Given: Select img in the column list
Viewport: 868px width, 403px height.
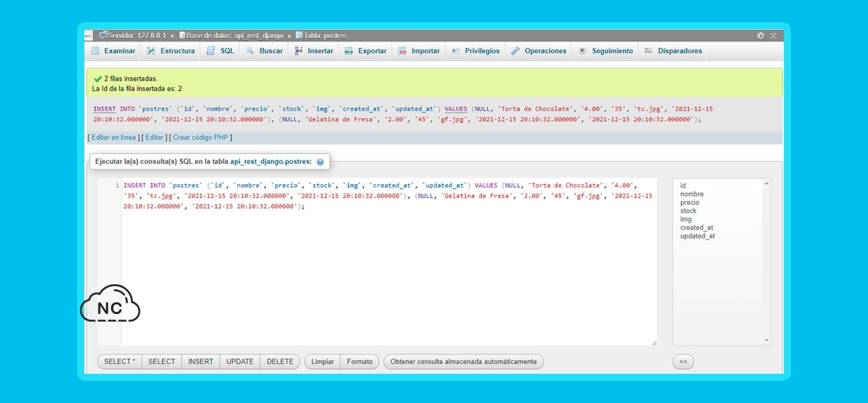Looking at the screenshot, I should pyautogui.click(x=686, y=219).
